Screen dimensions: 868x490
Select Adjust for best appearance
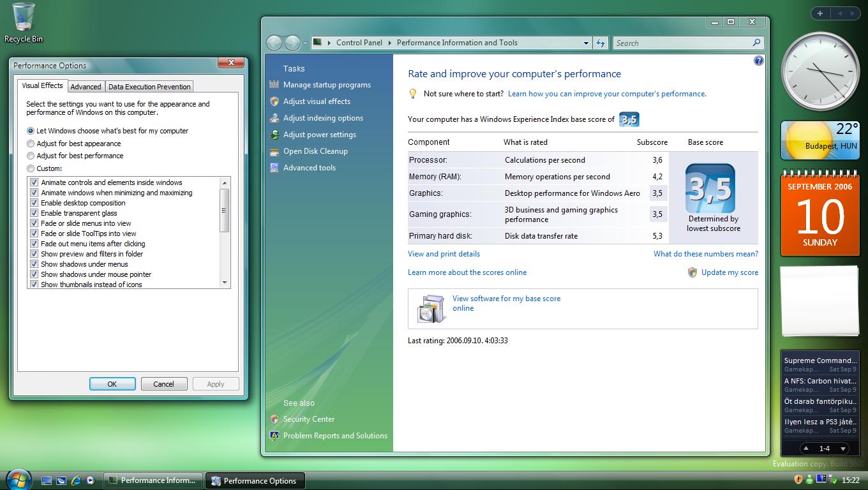coord(31,144)
